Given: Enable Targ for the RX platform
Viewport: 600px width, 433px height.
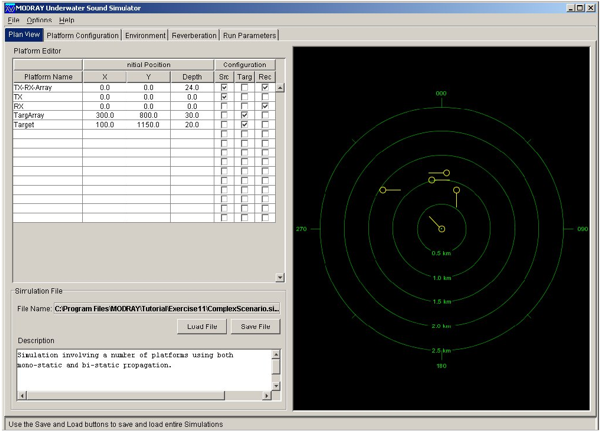Looking at the screenshot, I should [x=245, y=106].
